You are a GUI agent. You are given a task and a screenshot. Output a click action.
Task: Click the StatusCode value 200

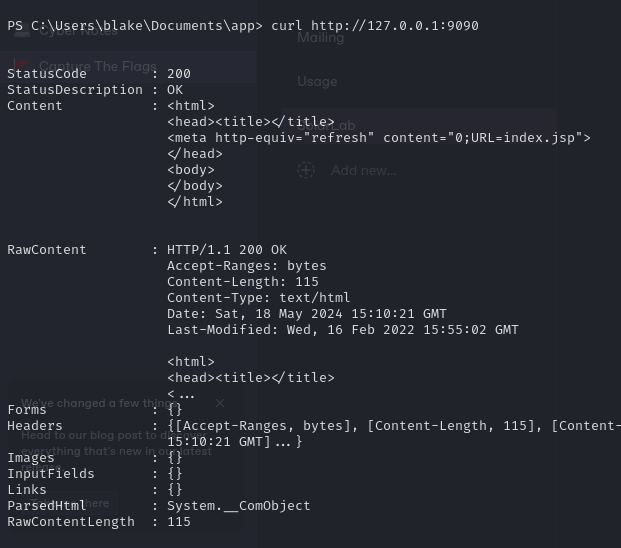(x=179, y=73)
